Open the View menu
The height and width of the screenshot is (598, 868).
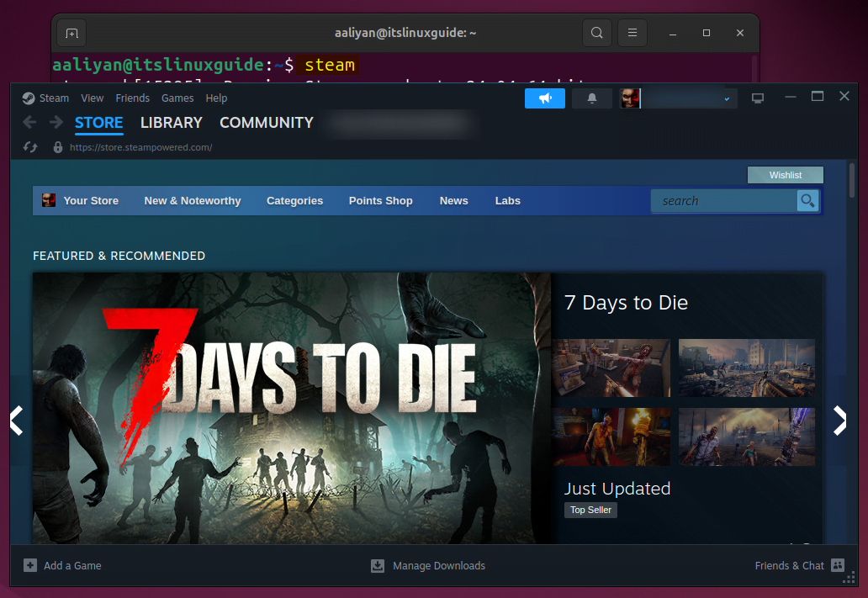click(92, 98)
